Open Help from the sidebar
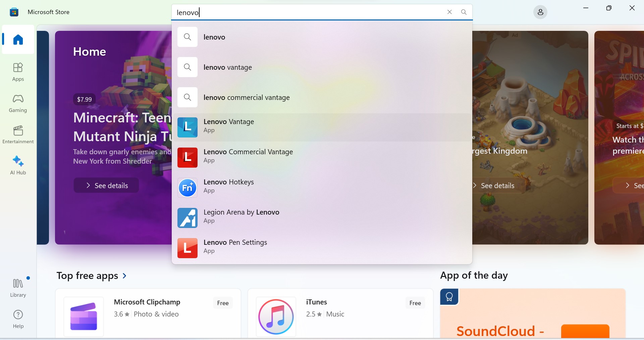Image resolution: width=644 pixels, height=340 pixels. (x=18, y=319)
